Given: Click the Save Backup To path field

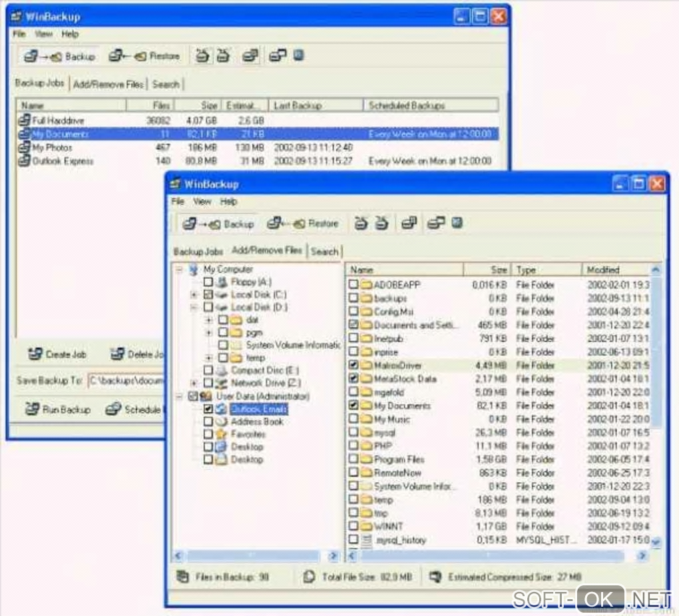Looking at the screenshot, I should (126, 381).
